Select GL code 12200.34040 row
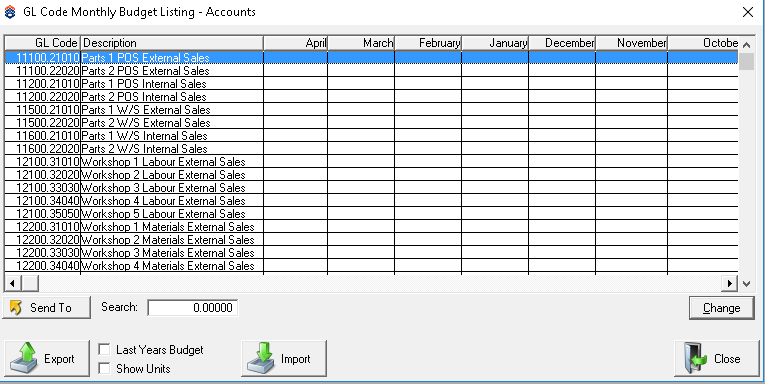Screen dimensions: 765x384 tap(371, 266)
